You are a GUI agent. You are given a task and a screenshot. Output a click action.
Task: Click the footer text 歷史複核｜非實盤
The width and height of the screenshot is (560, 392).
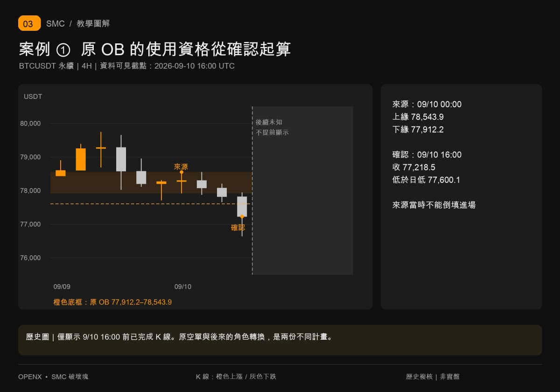433,377
